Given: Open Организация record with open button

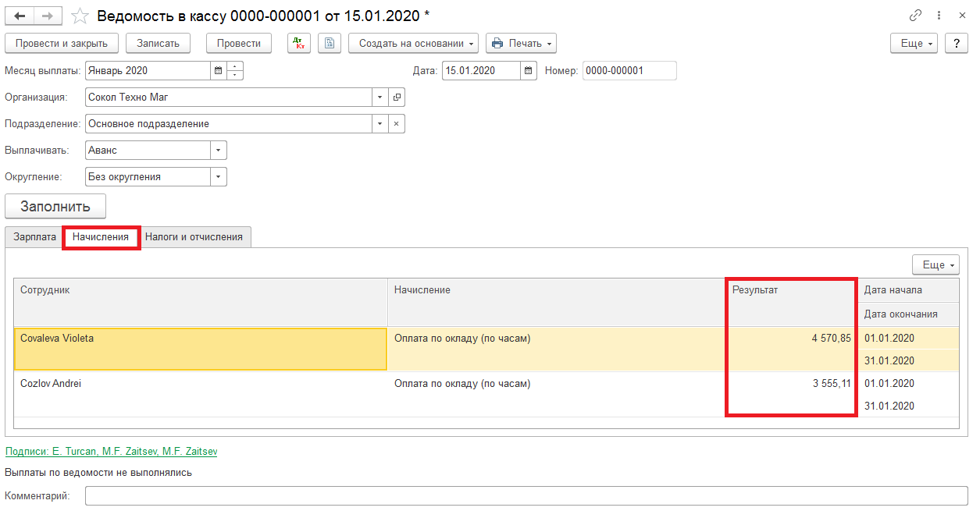Looking at the screenshot, I should point(397,98).
